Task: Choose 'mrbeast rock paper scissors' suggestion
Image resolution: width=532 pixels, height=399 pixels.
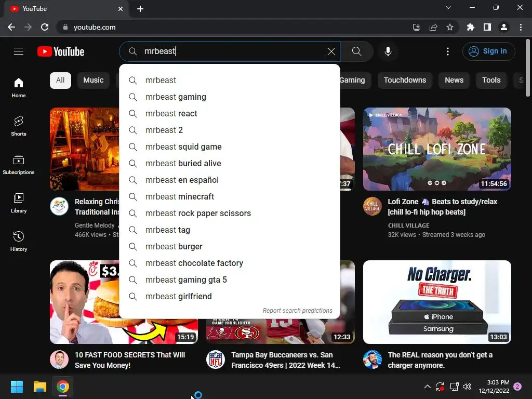Action: [230, 214]
